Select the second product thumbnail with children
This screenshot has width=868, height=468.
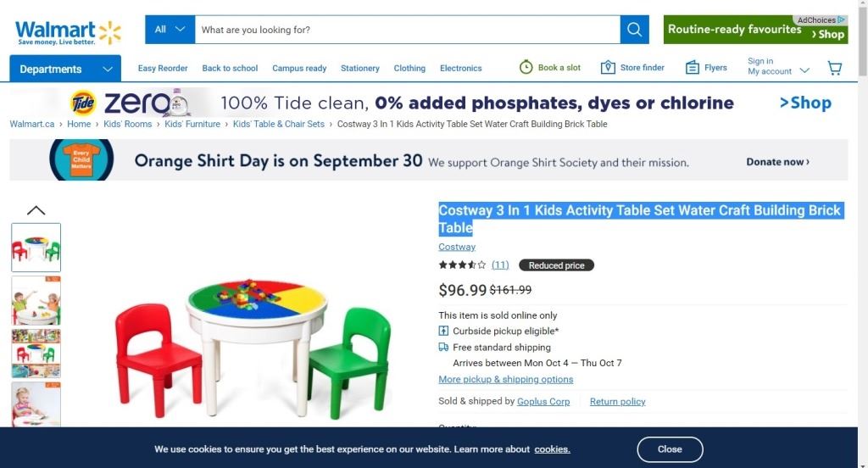coord(36,300)
